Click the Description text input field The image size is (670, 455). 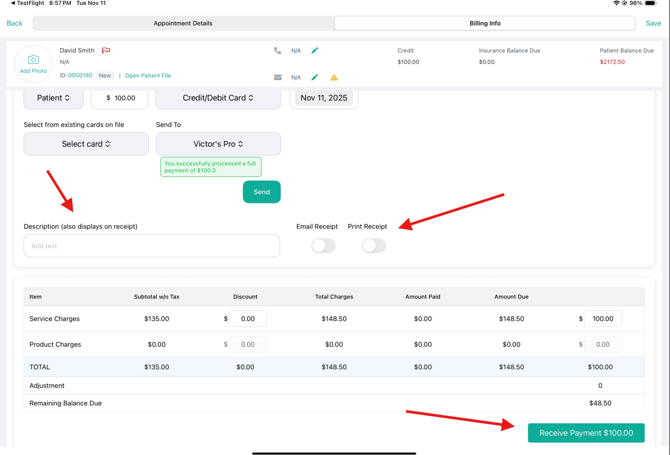[x=152, y=246]
